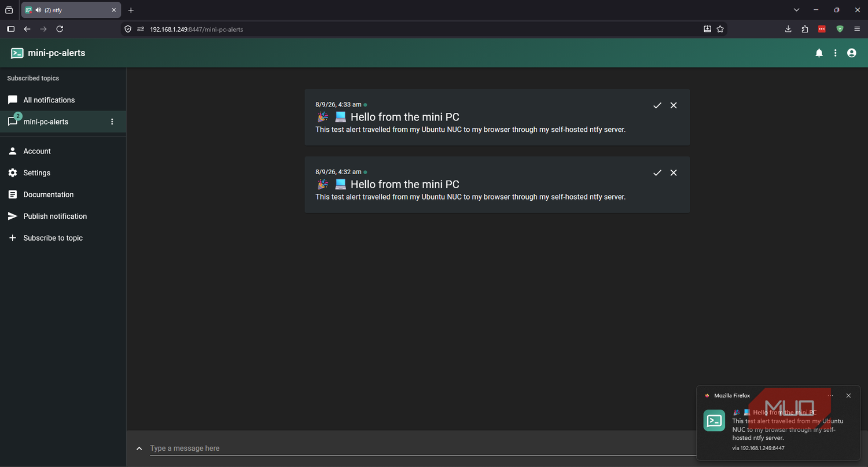Viewport: 868px width, 467px height.
Task: Bookmark this page with the star icon
Action: [x=720, y=29]
